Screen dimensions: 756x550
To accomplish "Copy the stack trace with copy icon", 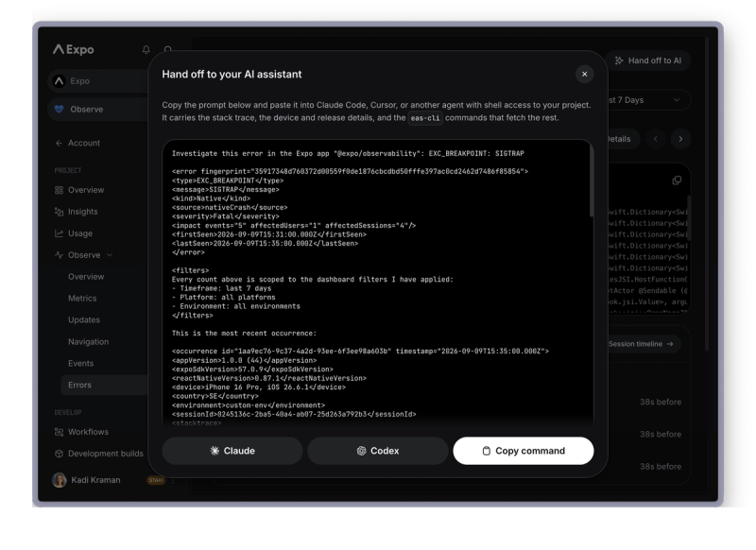I will [x=677, y=180].
